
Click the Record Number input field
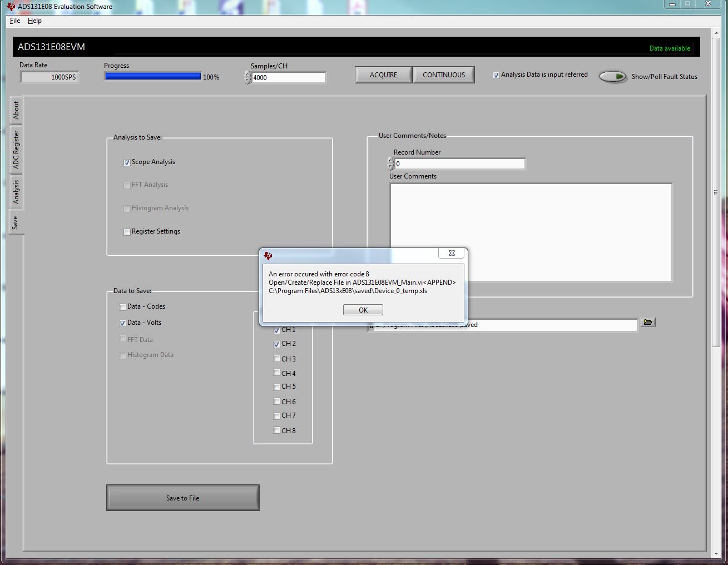tap(459, 164)
